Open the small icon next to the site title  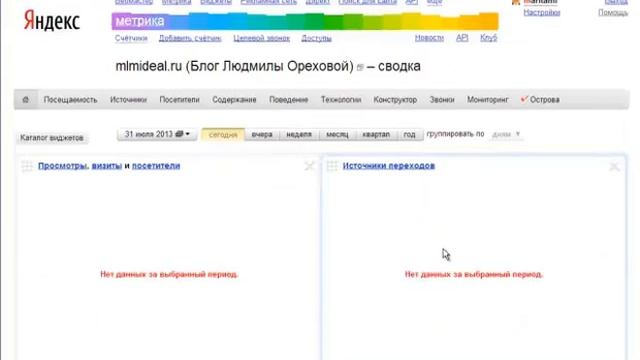[x=360, y=68]
